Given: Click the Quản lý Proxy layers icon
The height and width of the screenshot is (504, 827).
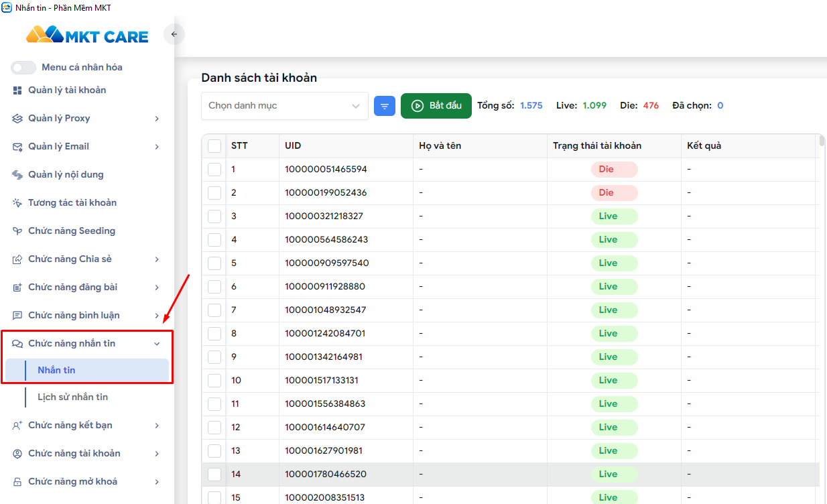Looking at the screenshot, I should pos(17,119).
